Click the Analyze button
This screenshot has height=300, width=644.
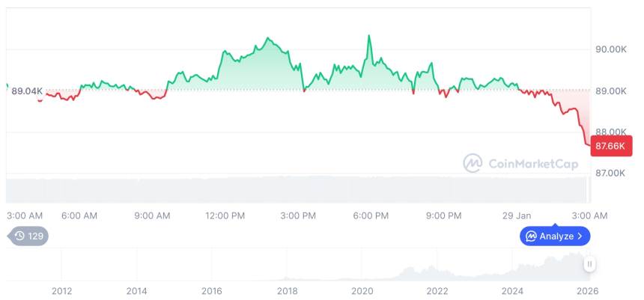click(555, 236)
